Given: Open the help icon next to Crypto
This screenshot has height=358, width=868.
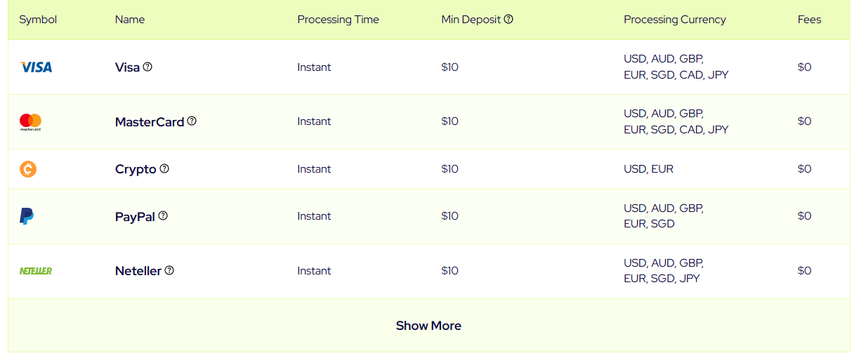Looking at the screenshot, I should pos(164,168).
